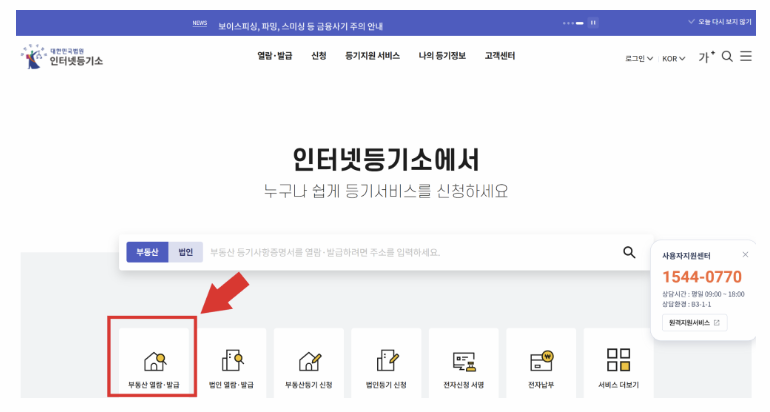Open the 등기지원 서비스 menu
Viewport: 770px width, 412px height.
372,56
